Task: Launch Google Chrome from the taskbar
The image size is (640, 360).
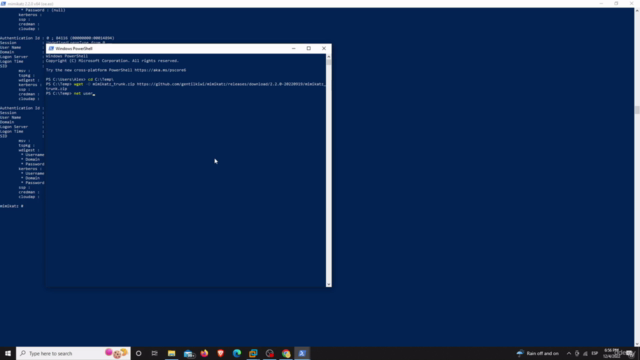Action: tap(286, 353)
